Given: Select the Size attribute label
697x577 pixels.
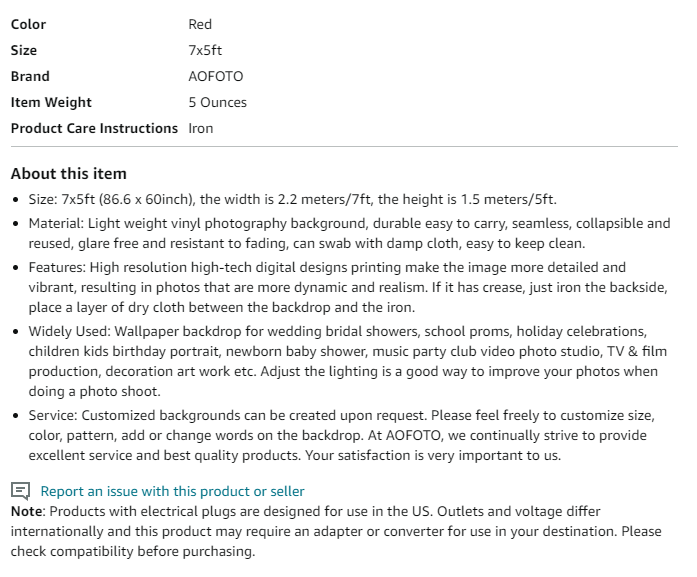Looking at the screenshot, I should click(x=24, y=50).
